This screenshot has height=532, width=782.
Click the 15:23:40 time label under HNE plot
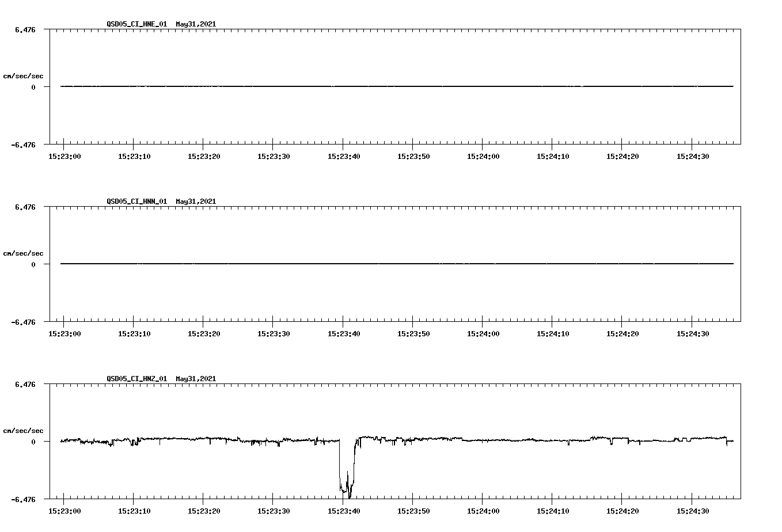point(343,156)
